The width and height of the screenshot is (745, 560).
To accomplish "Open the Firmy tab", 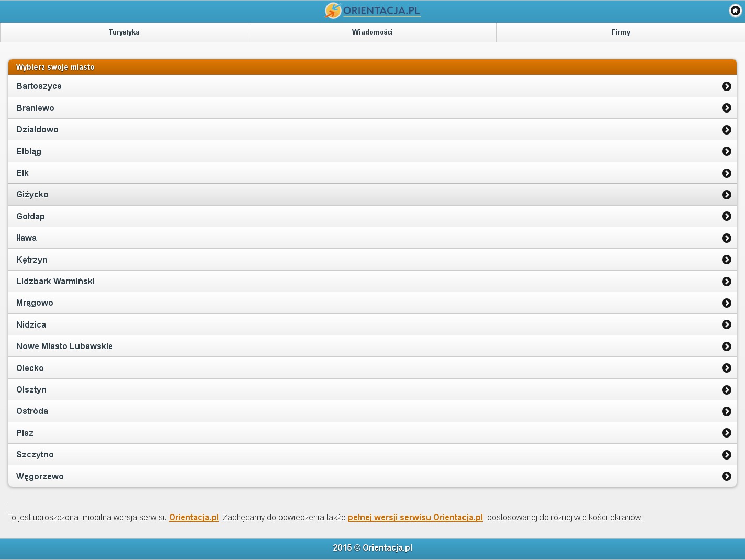I will [620, 32].
